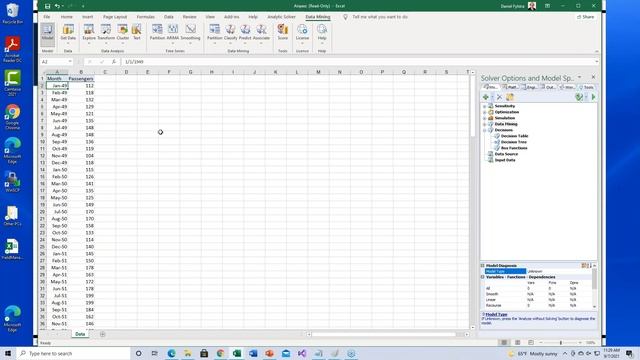Click the Tell me what you want box
640x360 pixels.
click(x=380, y=17)
